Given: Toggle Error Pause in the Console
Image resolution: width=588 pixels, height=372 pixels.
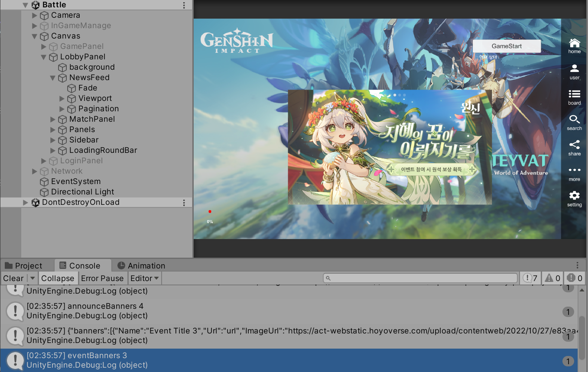Looking at the screenshot, I should tap(102, 278).
